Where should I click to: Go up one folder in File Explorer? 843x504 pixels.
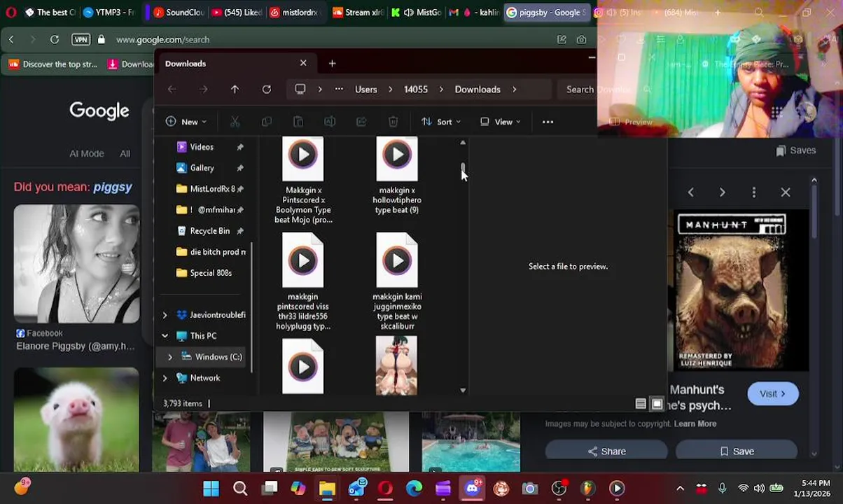pyautogui.click(x=235, y=90)
